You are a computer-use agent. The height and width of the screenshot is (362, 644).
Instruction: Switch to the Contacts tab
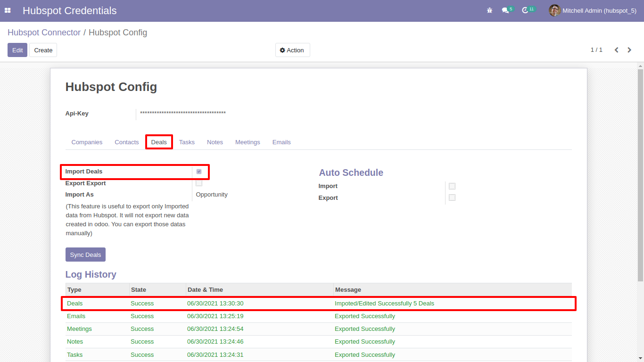tap(127, 142)
